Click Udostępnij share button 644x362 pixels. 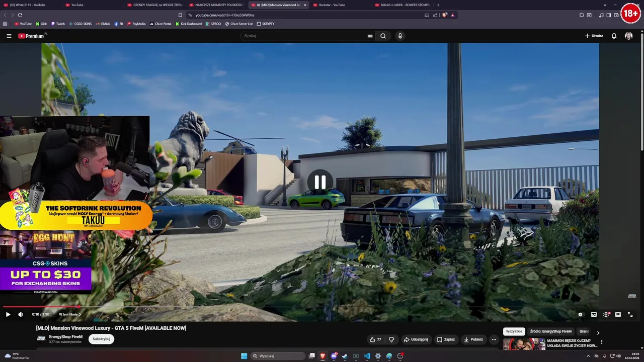click(x=416, y=339)
